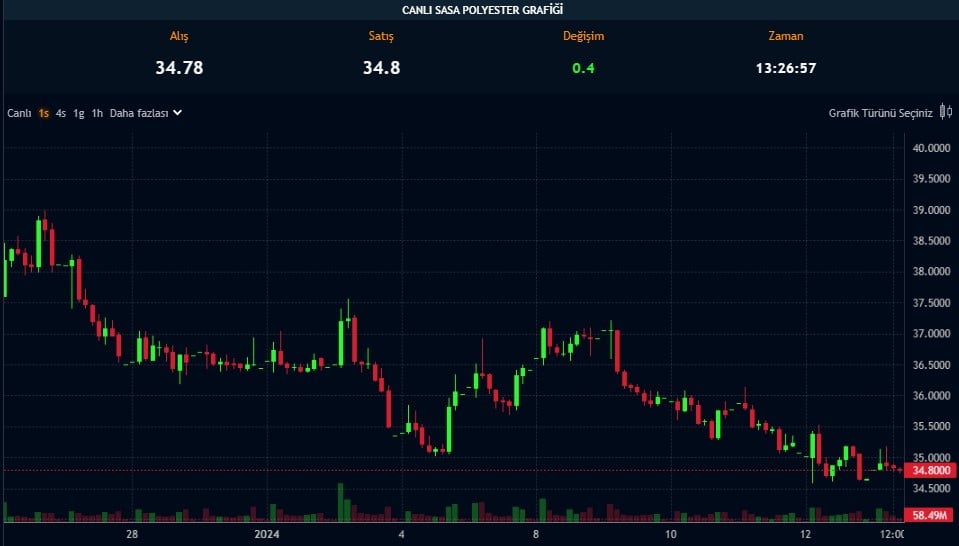
Task: Open 'Grafik Türünü Seçiniz' chart type selector
Action: click(880, 113)
